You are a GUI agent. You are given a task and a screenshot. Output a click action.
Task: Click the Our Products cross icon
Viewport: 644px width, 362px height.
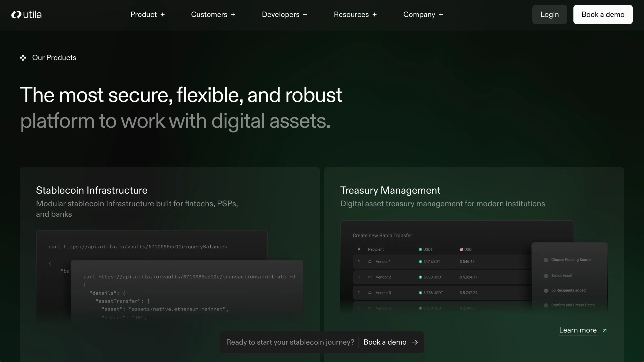[x=23, y=58]
